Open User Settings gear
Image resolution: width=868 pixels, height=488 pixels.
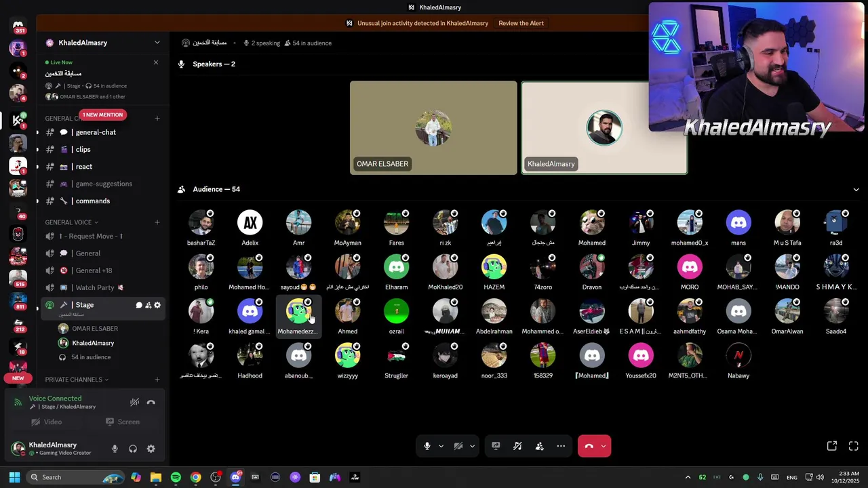[151, 449]
